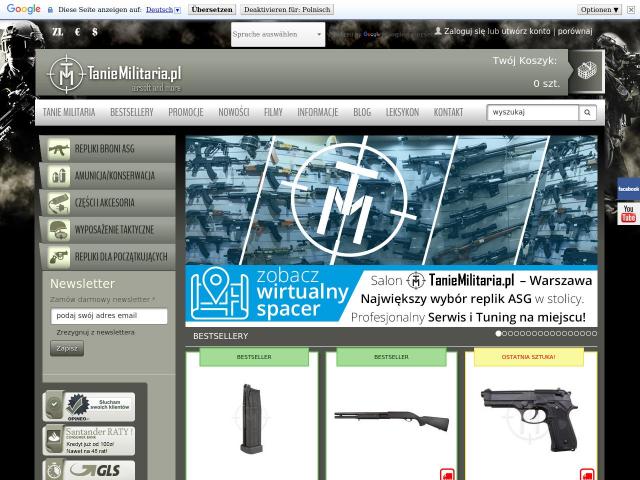The image size is (640, 480).
Task: Click the lock icon in the translate bar
Action: [51, 9]
